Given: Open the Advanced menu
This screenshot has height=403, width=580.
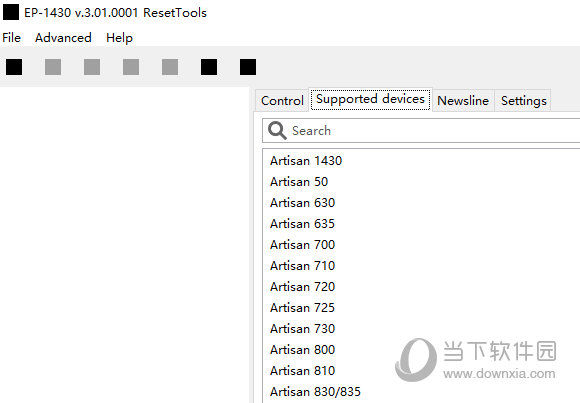Looking at the screenshot, I should point(63,38).
